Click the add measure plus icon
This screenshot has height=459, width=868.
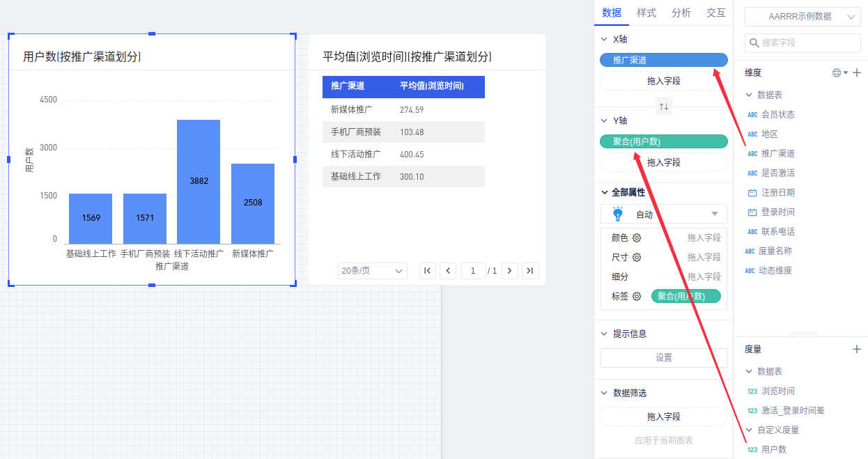click(857, 349)
